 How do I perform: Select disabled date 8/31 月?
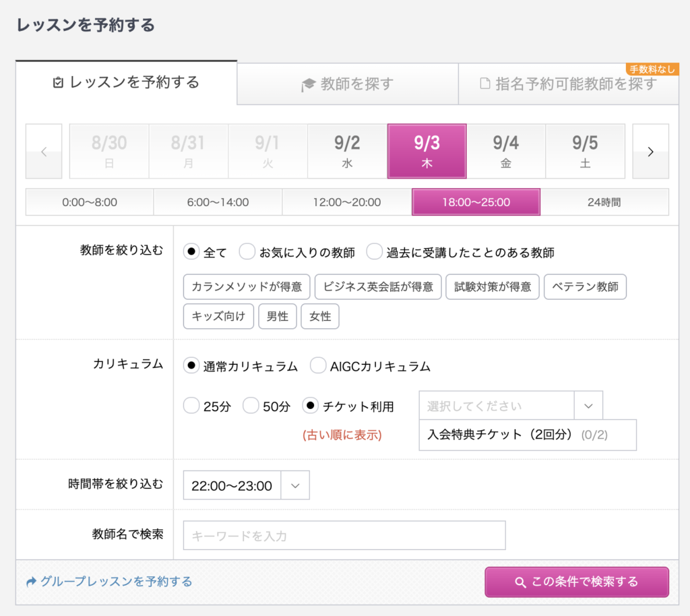pyautogui.click(x=189, y=152)
